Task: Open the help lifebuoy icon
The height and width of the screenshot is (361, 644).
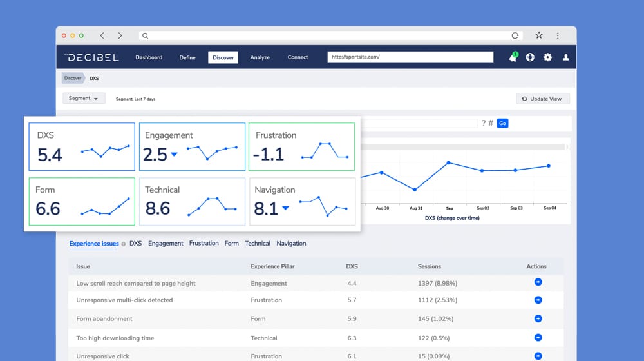Action: click(x=530, y=57)
